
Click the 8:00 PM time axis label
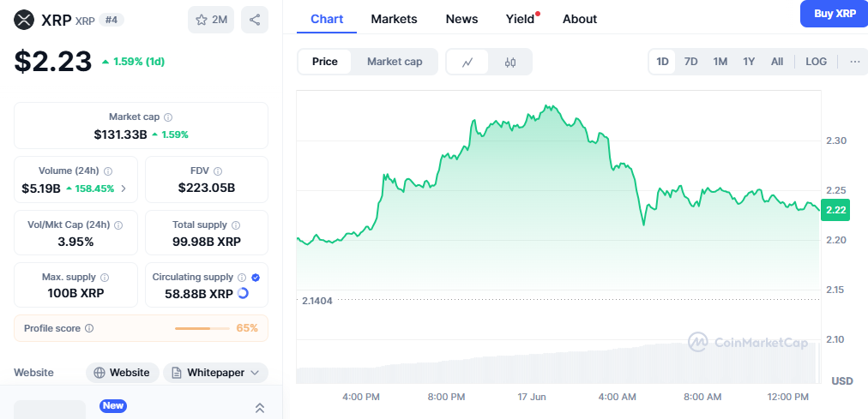(x=446, y=397)
